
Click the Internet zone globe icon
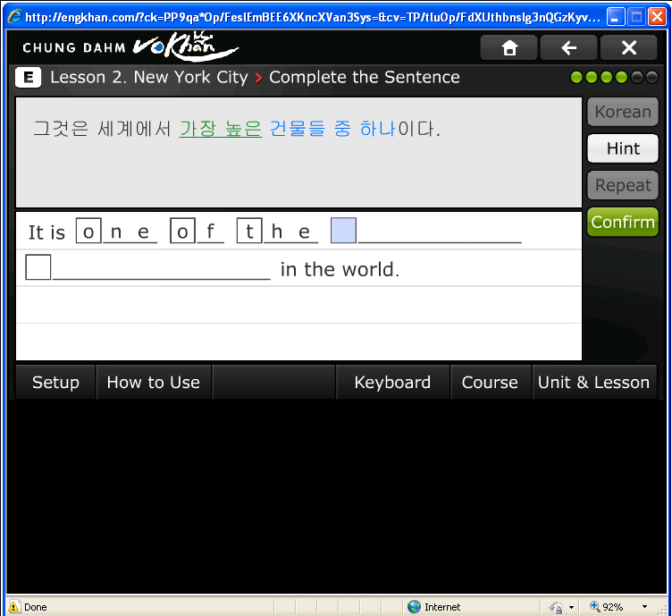tap(414, 606)
